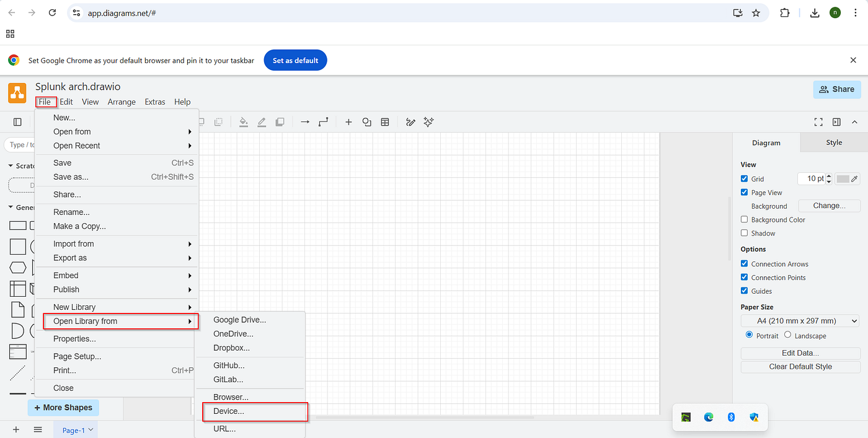Click the Share button

837,89
